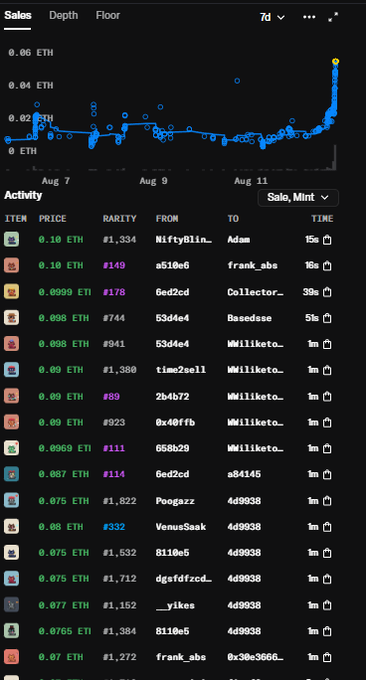Image resolution: width=366 pixels, height=680 pixels.
Task: Open the Depth tab
Action: [63, 16]
